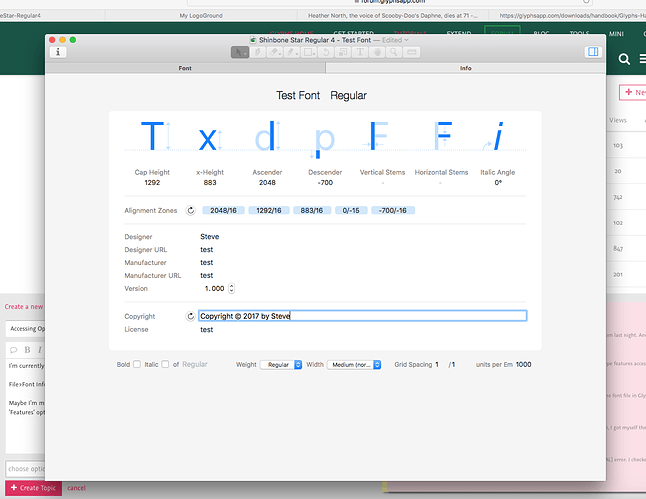Click the License value test
The image size is (646, 499).
tap(207, 330)
